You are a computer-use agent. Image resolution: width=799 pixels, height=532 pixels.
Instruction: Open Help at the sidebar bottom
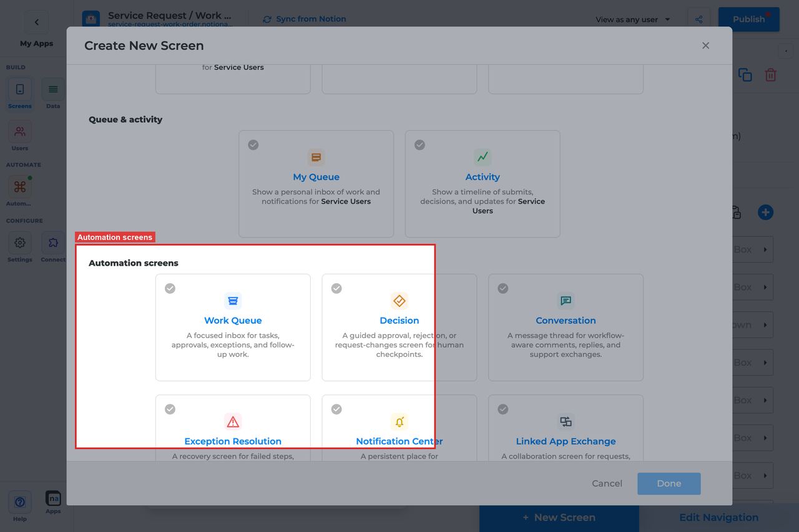coord(20,506)
